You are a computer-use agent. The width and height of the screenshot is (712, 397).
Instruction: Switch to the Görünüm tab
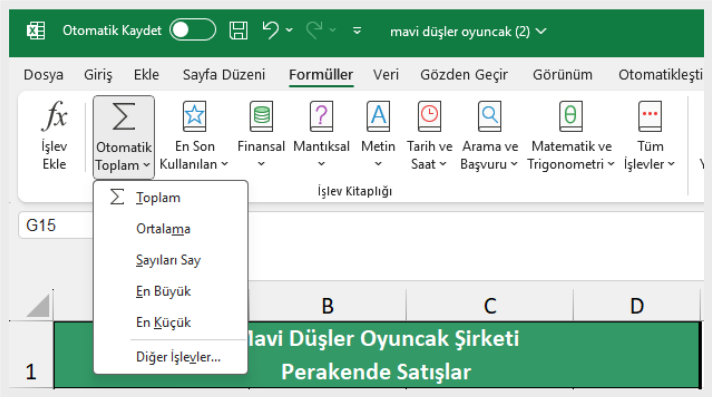(563, 74)
